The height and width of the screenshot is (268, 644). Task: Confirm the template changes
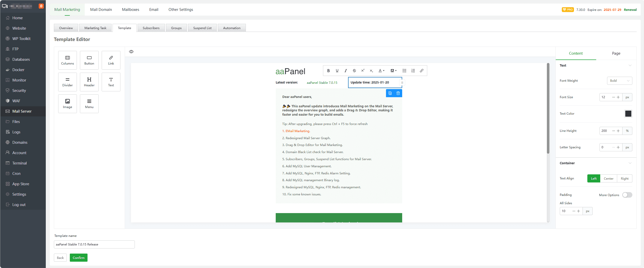79,258
